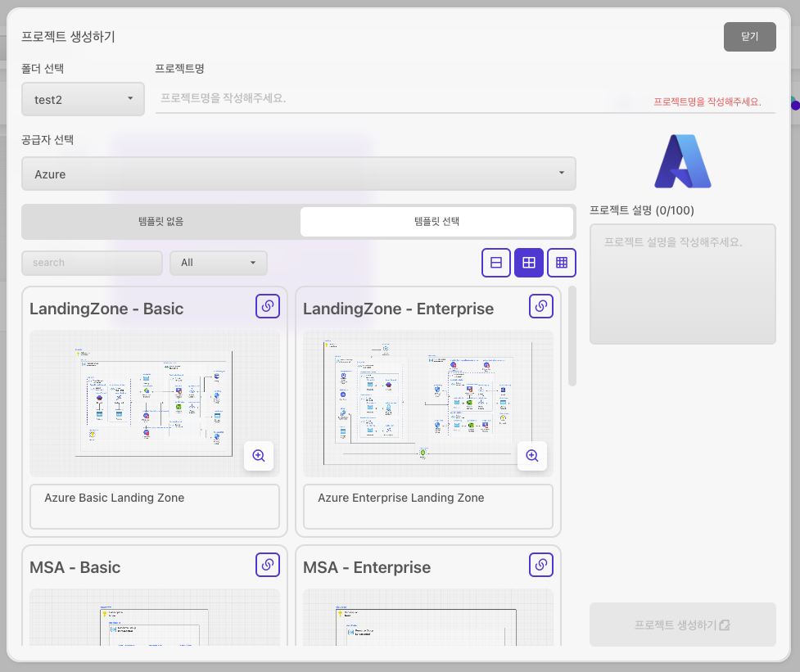Click the project description text area

[682, 284]
